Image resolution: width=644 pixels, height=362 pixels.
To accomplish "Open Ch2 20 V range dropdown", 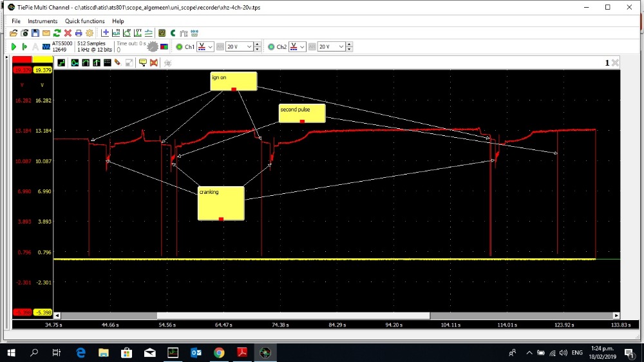I will tap(331, 47).
